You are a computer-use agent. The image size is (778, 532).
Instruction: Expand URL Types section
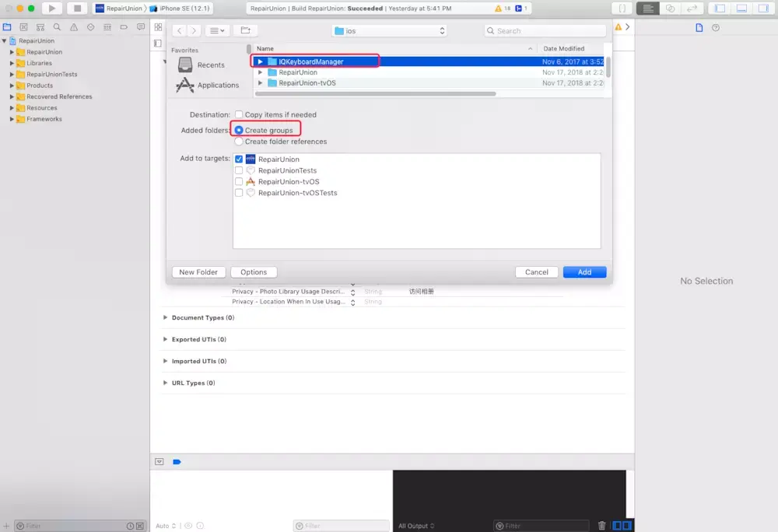(x=165, y=383)
